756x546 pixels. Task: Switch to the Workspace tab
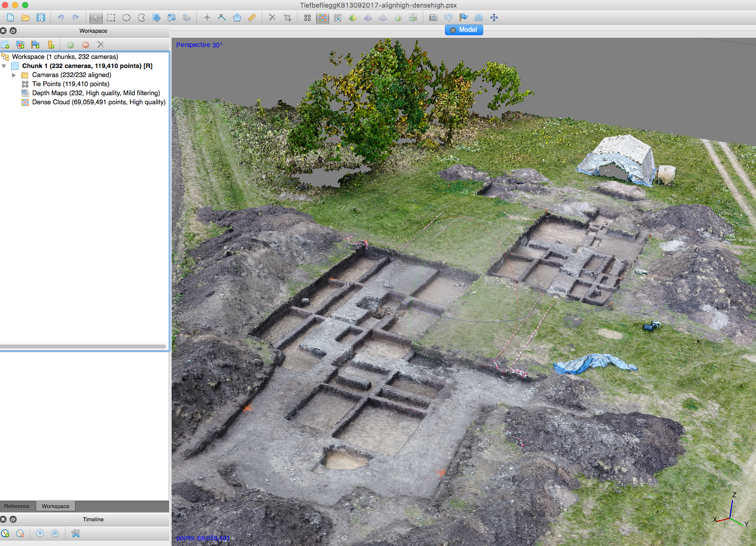[x=55, y=506]
